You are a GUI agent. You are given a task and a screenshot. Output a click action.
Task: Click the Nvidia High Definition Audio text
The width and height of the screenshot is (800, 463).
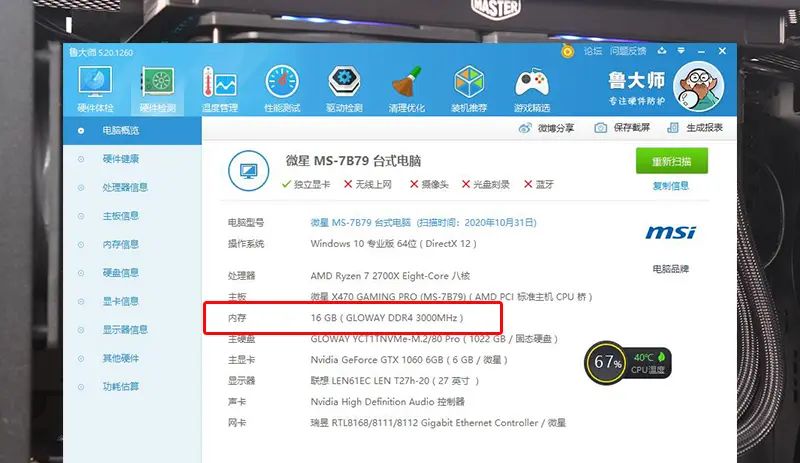pyautogui.click(x=387, y=402)
